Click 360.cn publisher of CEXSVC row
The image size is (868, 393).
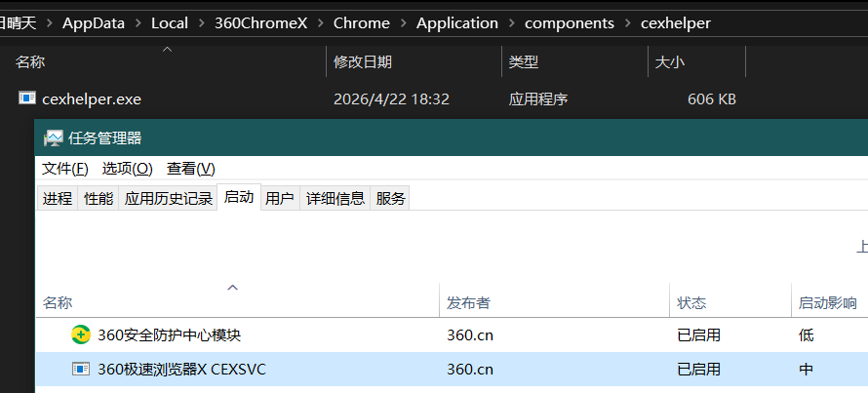tap(470, 370)
